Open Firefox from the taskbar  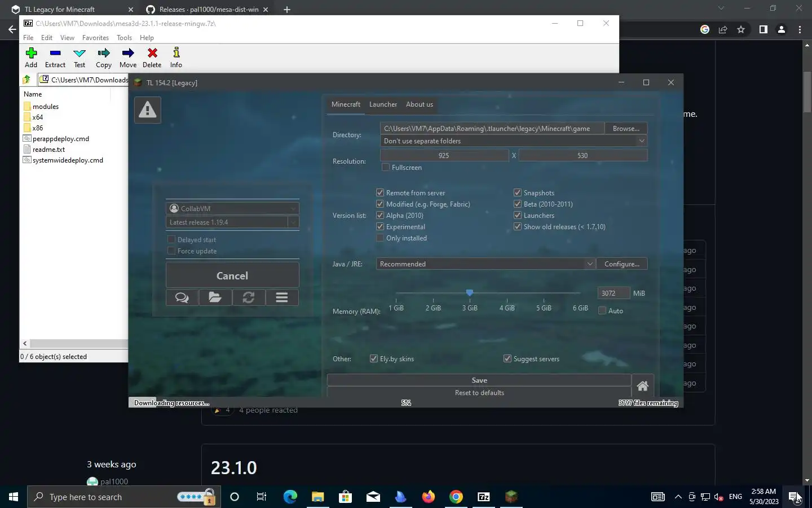click(429, 497)
